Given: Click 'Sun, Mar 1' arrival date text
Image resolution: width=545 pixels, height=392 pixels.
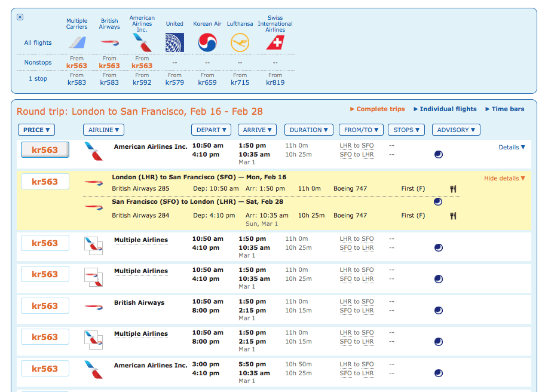Looking at the screenshot, I should [262, 224].
